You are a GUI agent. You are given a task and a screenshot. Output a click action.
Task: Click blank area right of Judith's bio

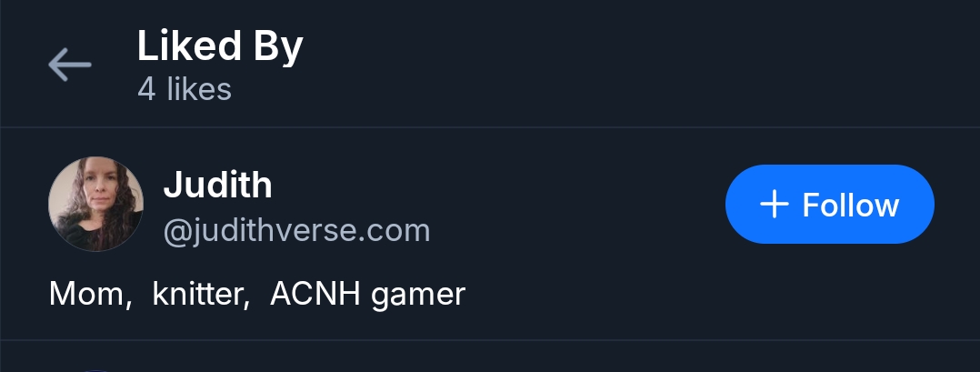click(709, 294)
